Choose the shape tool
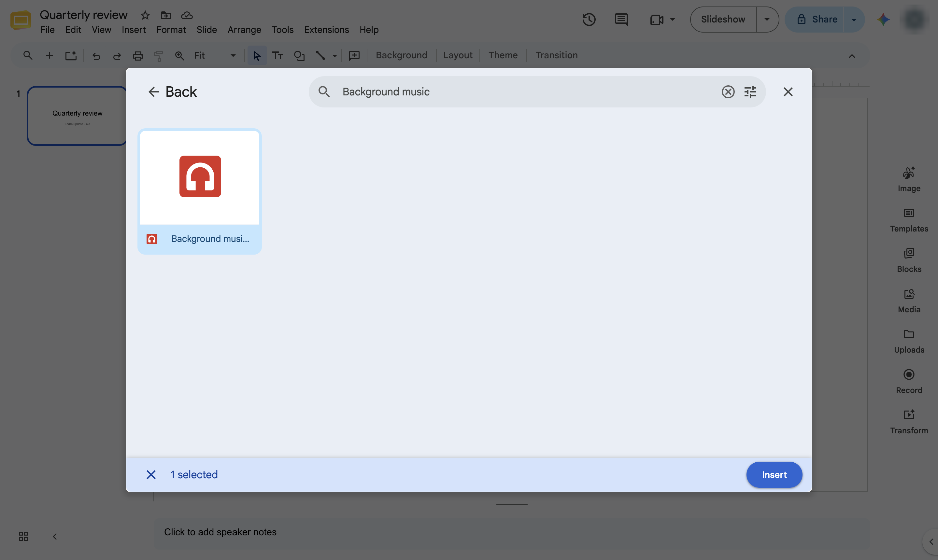 coord(299,55)
